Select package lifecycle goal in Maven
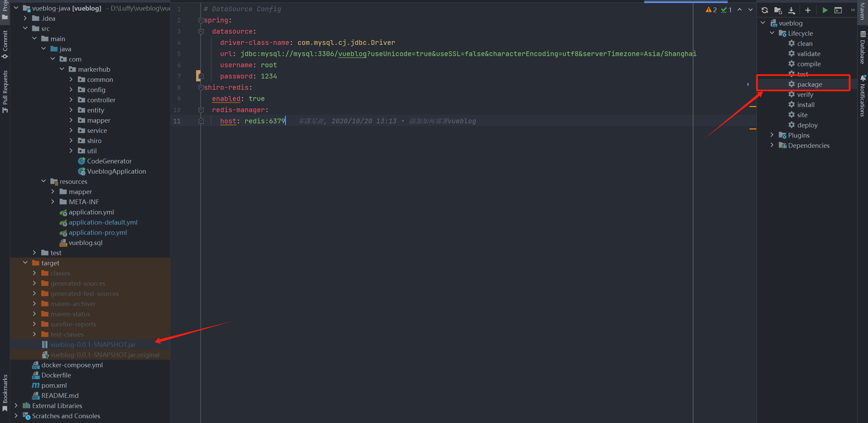The image size is (868, 423). [x=809, y=84]
